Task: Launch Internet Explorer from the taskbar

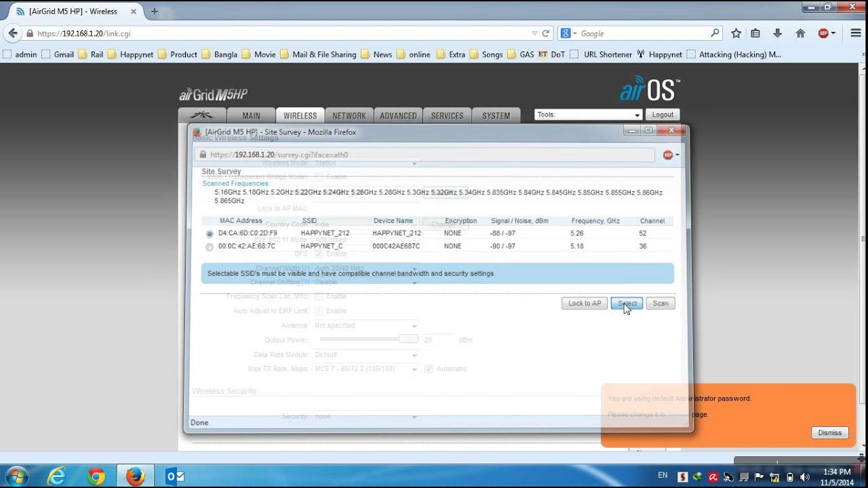Action: point(57,476)
